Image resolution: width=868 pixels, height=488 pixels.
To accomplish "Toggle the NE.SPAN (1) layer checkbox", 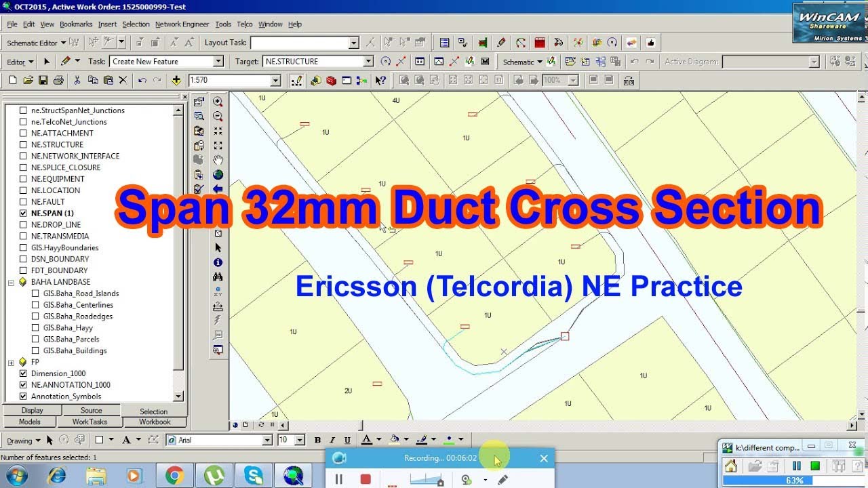I will click(x=24, y=213).
